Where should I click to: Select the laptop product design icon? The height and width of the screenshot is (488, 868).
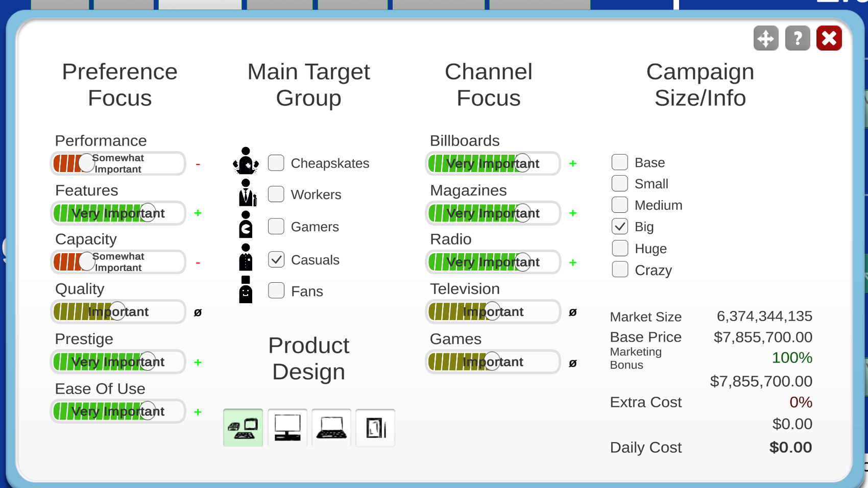(x=331, y=428)
